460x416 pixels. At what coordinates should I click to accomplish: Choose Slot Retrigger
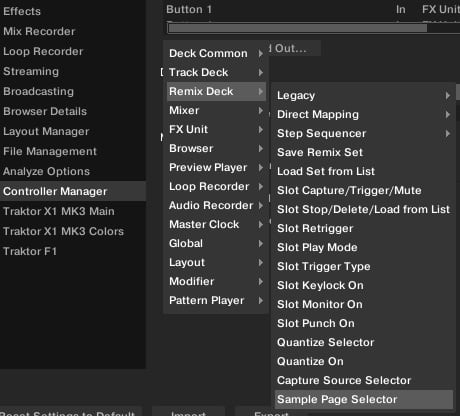click(x=364, y=228)
